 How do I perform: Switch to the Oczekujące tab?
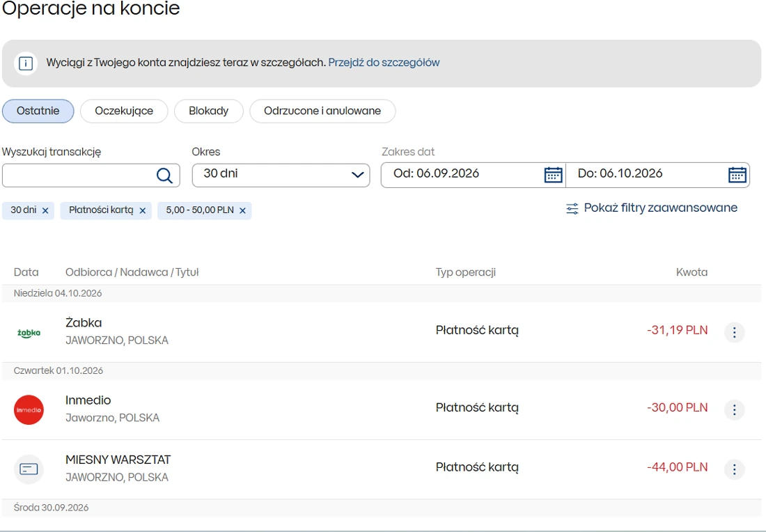[x=124, y=111]
